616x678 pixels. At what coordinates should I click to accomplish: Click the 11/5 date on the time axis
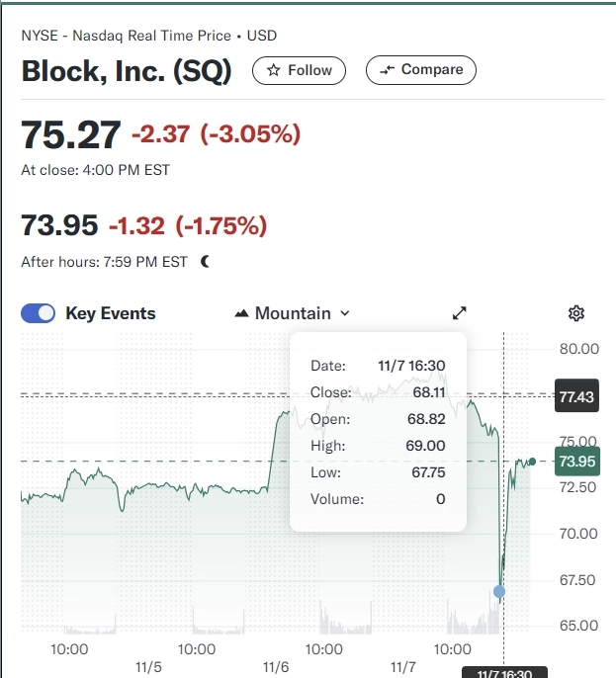coord(147,668)
